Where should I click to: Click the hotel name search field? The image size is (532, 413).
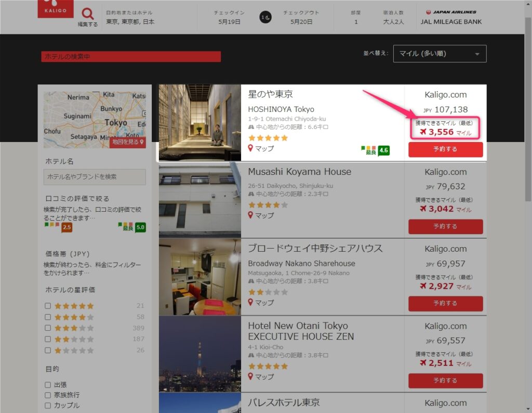[95, 177]
